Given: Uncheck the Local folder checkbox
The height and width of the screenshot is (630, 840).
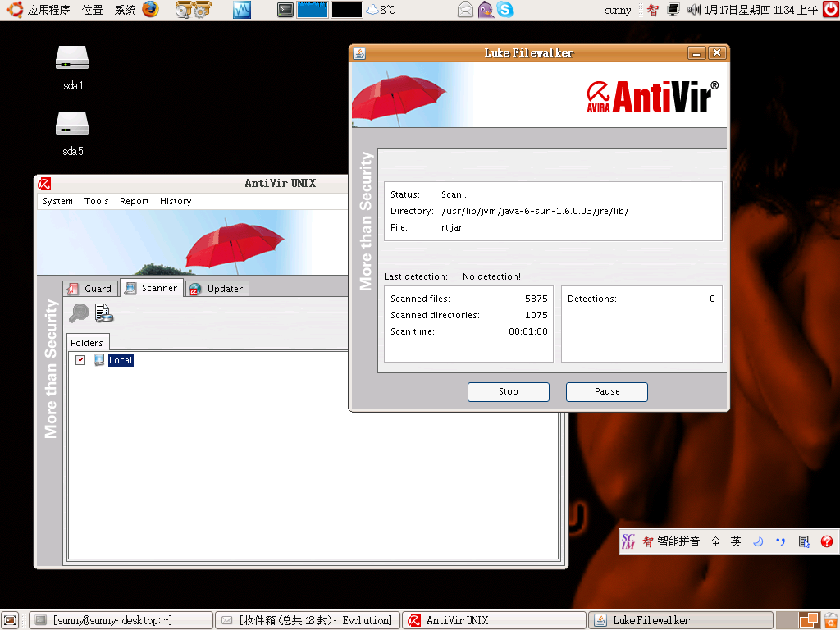Looking at the screenshot, I should [80, 360].
